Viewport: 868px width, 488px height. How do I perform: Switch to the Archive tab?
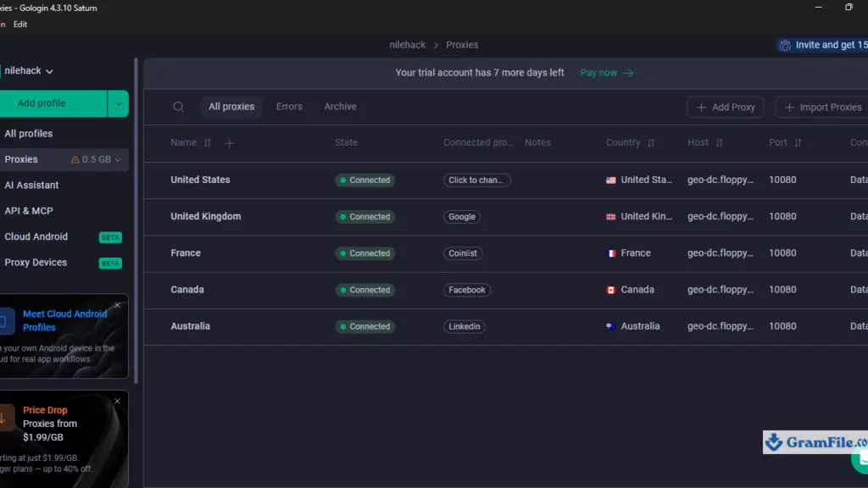(340, 107)
